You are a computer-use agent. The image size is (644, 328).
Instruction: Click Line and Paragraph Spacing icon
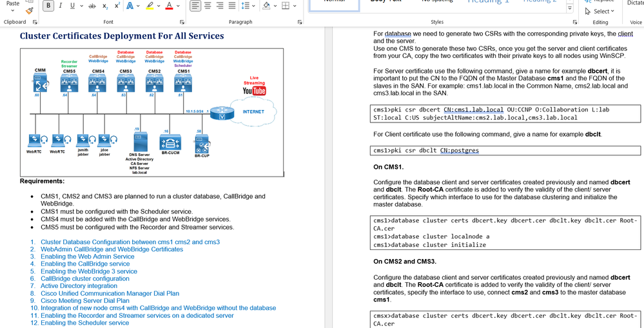tap(245, 6)
